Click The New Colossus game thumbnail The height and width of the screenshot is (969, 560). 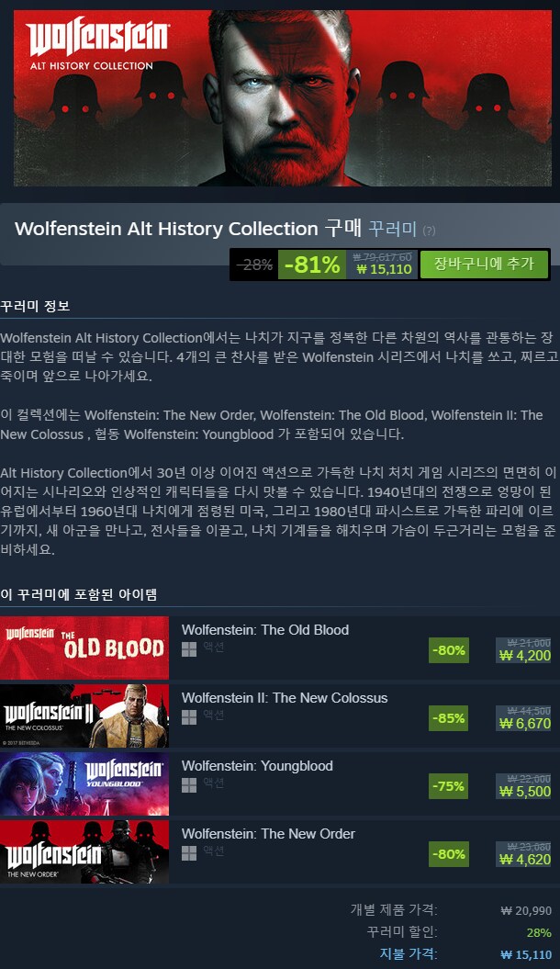[84, 715]
